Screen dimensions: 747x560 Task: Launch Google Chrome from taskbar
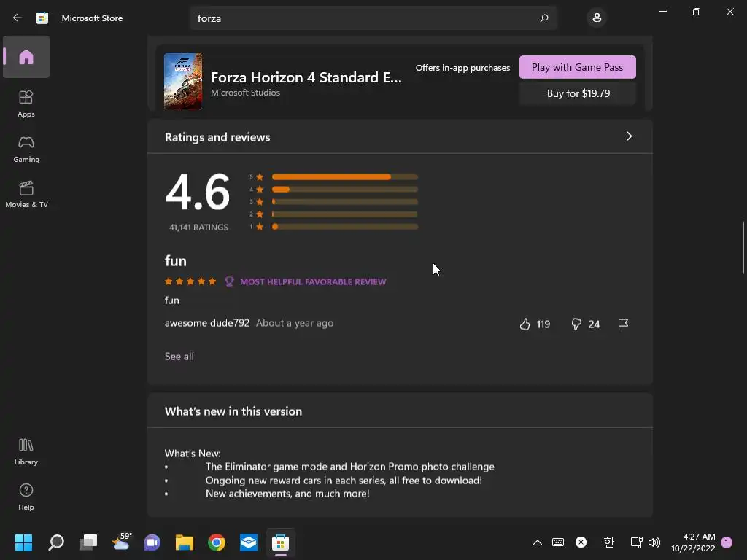216,542
